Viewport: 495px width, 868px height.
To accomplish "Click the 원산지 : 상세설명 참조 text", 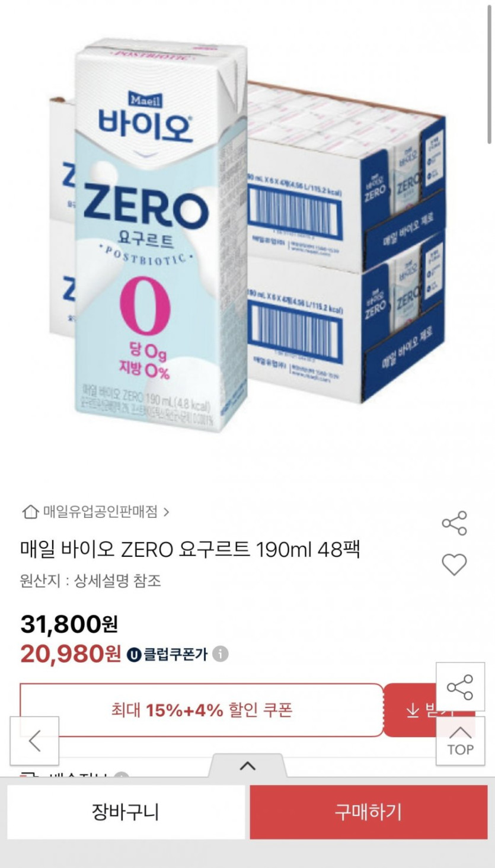I will (91, 581).
